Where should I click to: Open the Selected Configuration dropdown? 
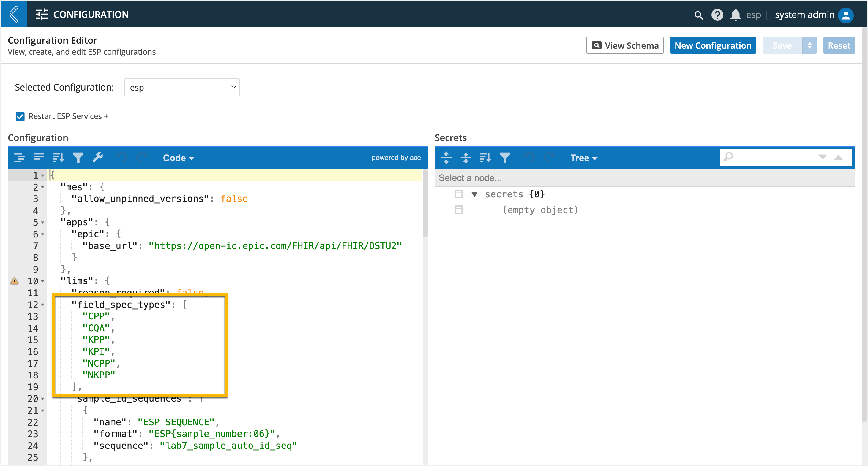click(x=182, y=87)
